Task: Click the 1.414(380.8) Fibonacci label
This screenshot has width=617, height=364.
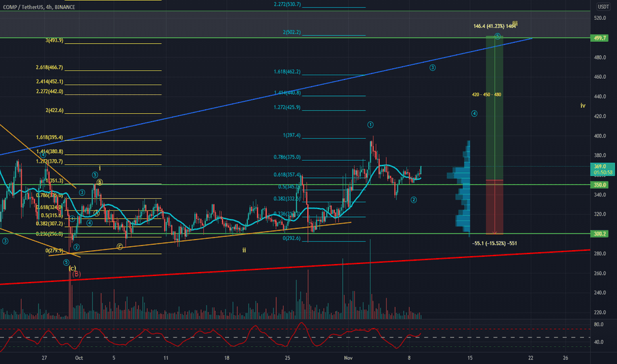Action: [x=49, y=152]
